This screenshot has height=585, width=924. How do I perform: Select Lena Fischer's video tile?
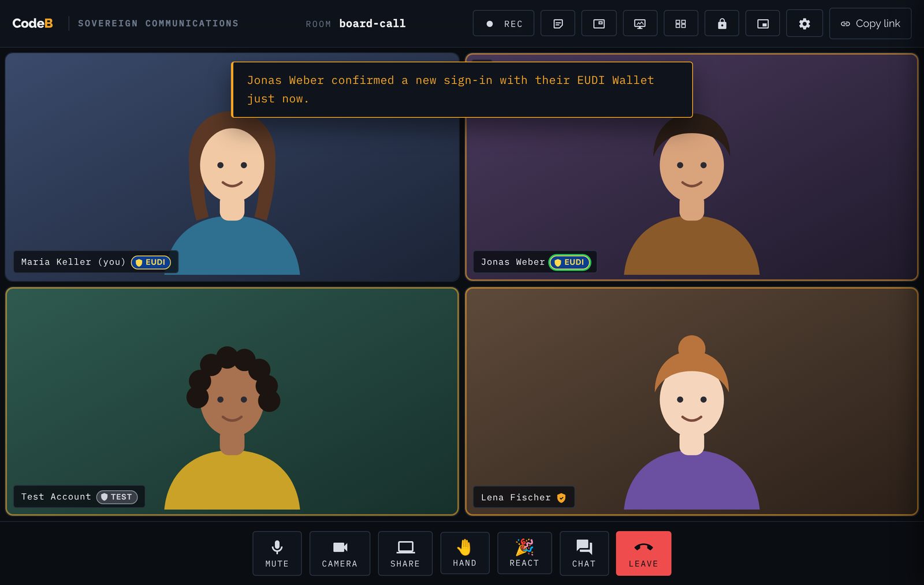click(x=692, y=401)
